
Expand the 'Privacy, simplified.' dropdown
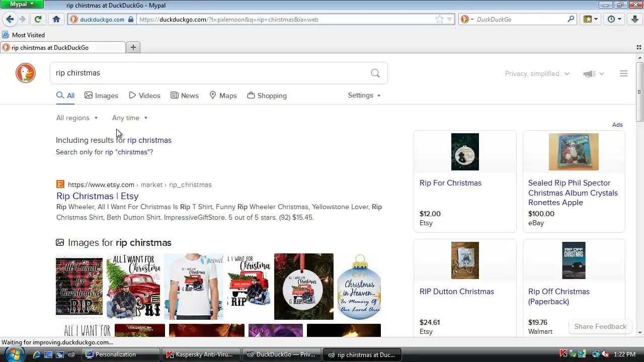537,73
